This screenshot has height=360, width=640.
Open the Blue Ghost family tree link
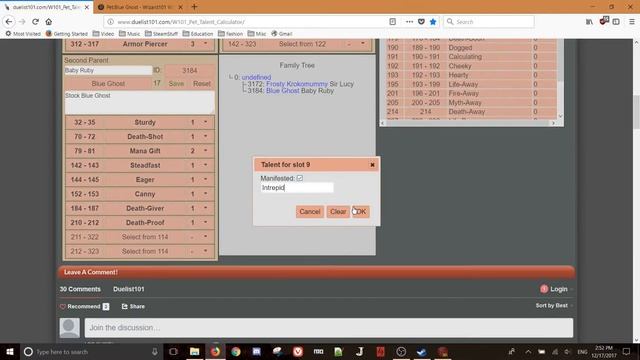pos(282,91)
